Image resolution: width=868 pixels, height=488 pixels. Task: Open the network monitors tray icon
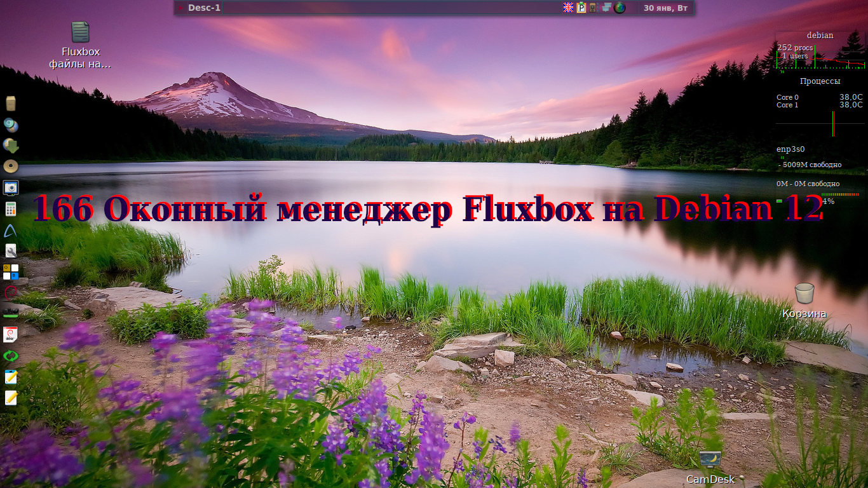click(606, 8)
